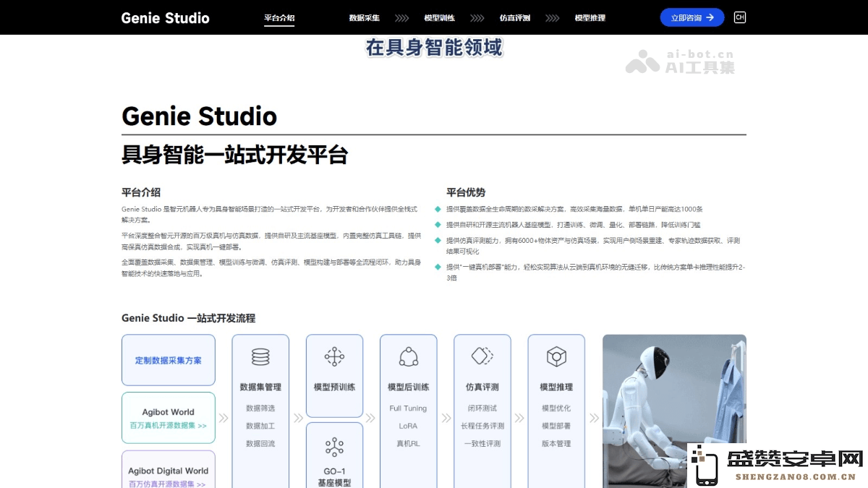Image resolution: width=868 pixels, height=488 pixels.
Task: Click the 数据集管理 card title
Action: point(260,388)
